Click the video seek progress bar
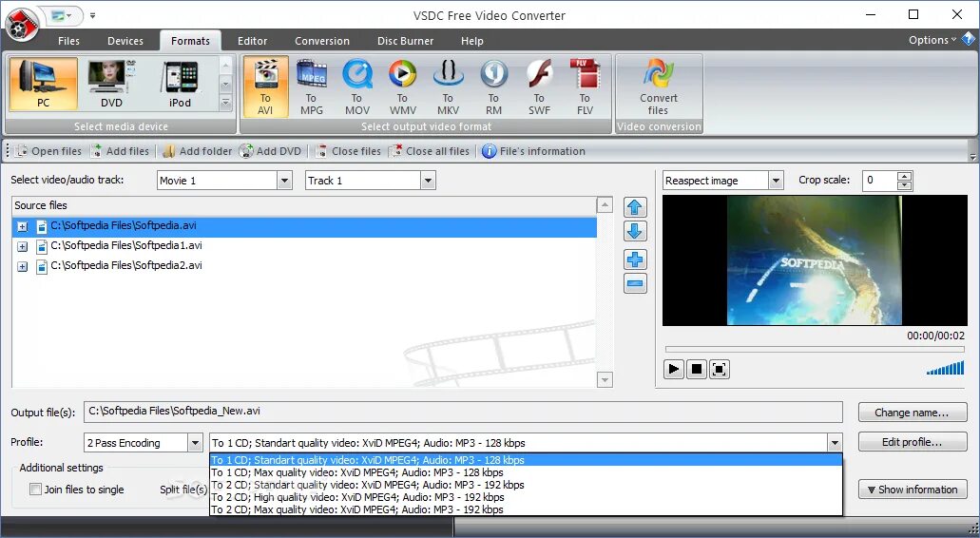 815,349
